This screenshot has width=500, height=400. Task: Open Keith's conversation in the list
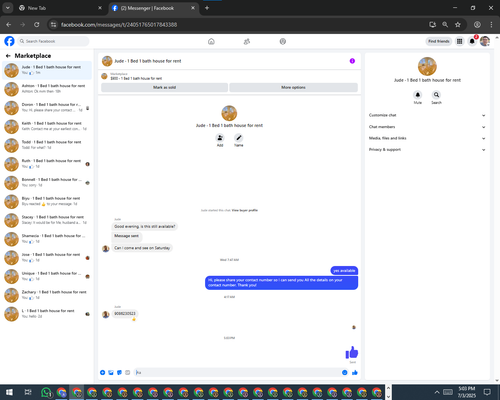coord(47,126)
